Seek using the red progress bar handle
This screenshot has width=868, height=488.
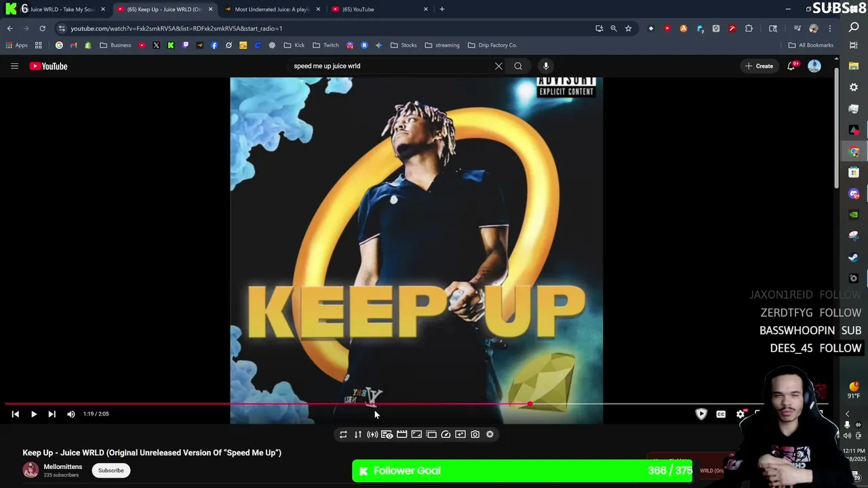pyautogui.click(x=530, y=405)
